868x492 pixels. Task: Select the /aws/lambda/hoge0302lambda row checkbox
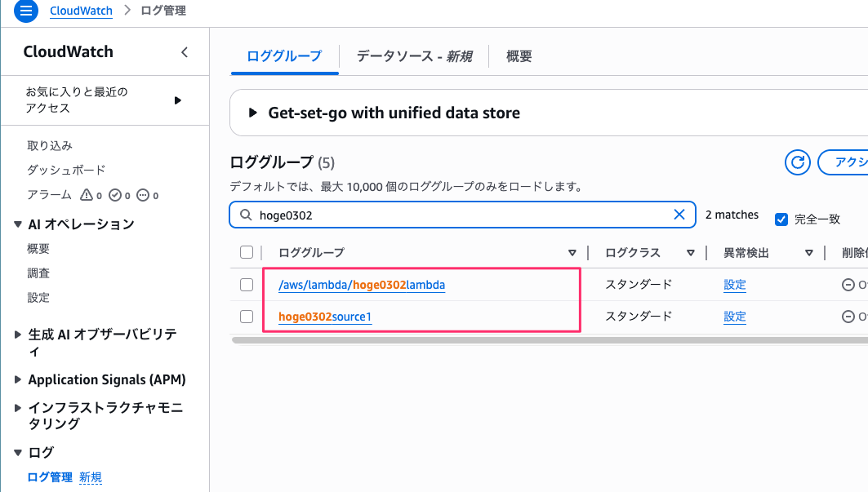[x=247, y=285]
